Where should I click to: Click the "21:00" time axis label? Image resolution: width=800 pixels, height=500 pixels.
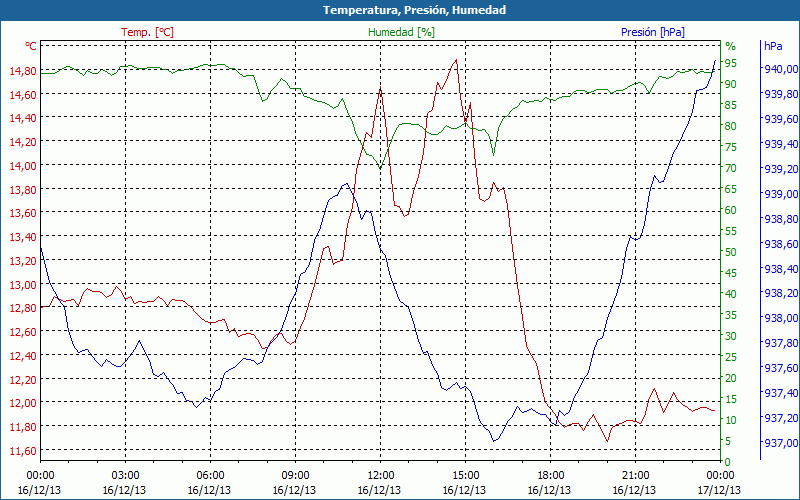[x=635, y=476]
